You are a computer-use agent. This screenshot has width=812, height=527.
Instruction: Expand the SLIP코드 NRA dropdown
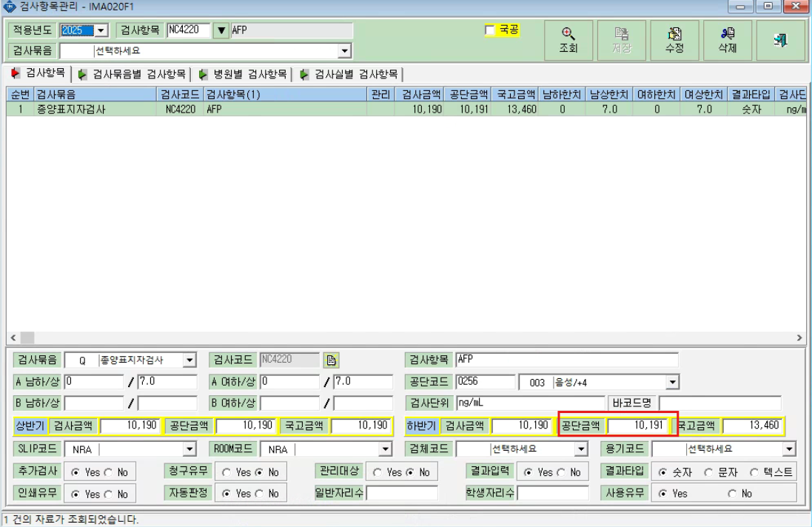[189, 449]
